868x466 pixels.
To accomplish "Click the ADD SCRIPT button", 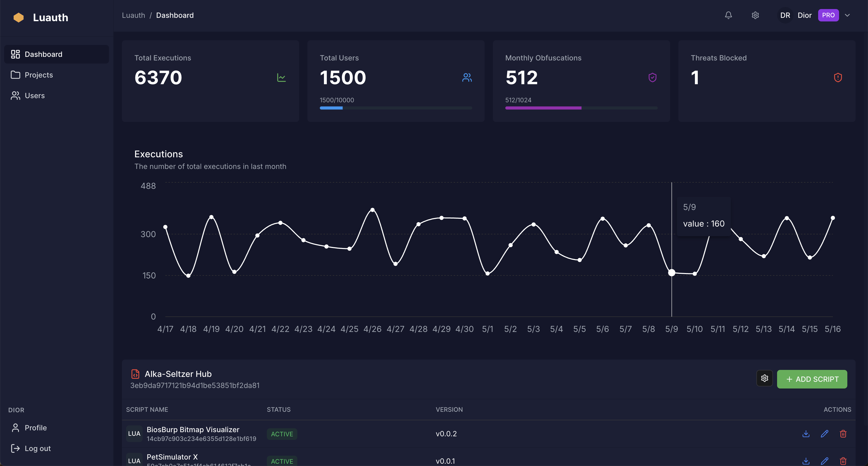I will 812,379.
